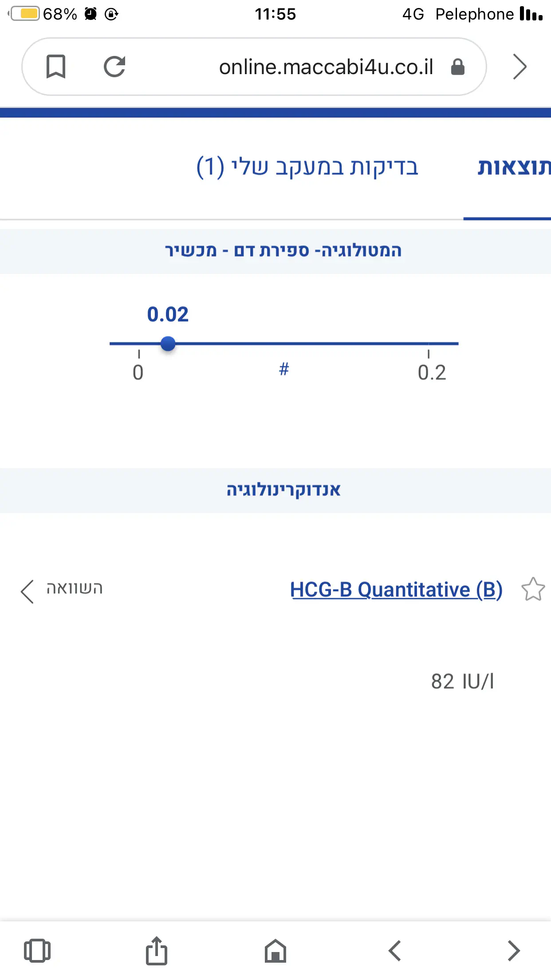This screenshot has height=980, width=551.
Task: Tap the השוואה comparison label
Action: (75, 589)
